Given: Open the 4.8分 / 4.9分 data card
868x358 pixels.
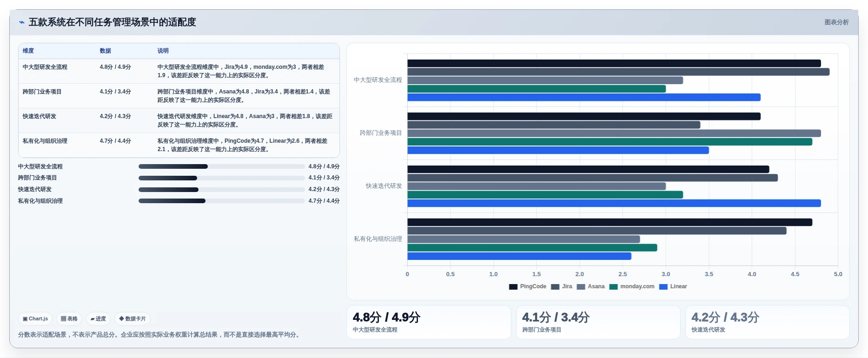Looking at the screenshot, I should click(429, 322).
